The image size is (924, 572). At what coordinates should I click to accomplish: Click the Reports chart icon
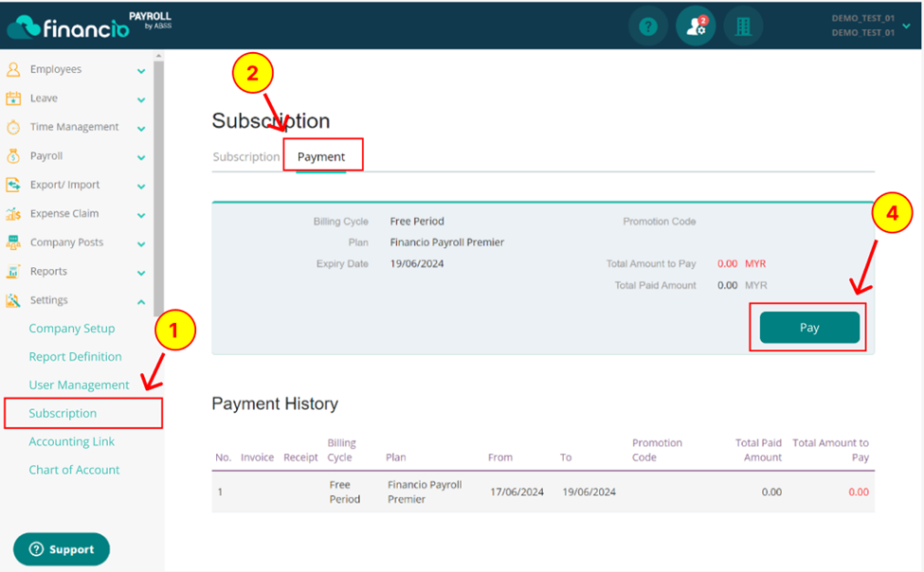pyautogui.click(x=13, y=272)
